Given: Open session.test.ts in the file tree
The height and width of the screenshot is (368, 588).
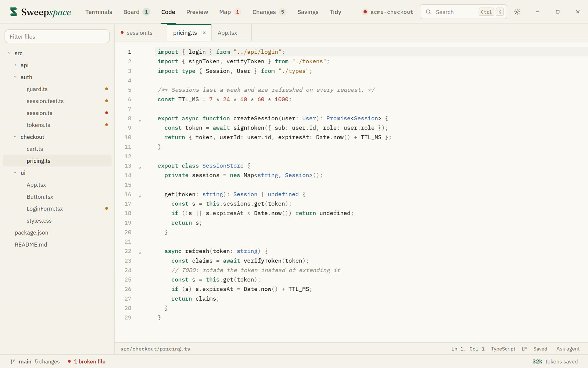Looking at the screenshot, I should [57, 101].
